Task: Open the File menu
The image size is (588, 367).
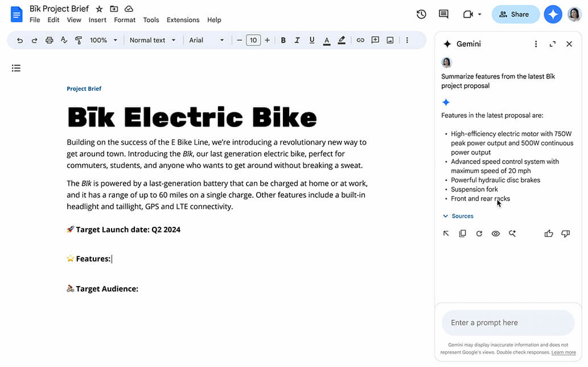Action: [35, 20]
